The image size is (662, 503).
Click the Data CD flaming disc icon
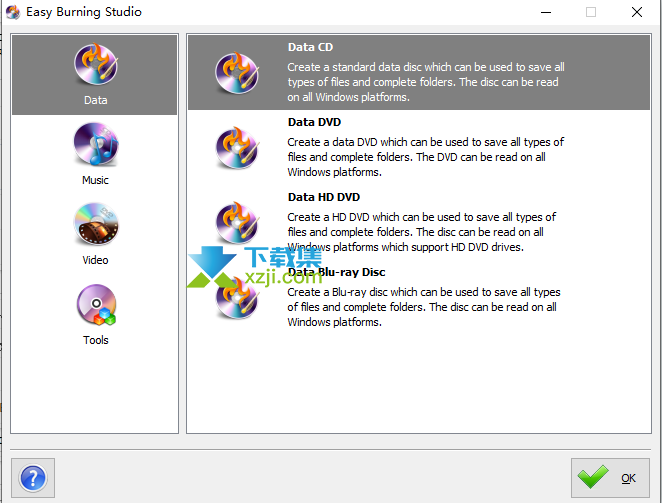tap(237, 73)
